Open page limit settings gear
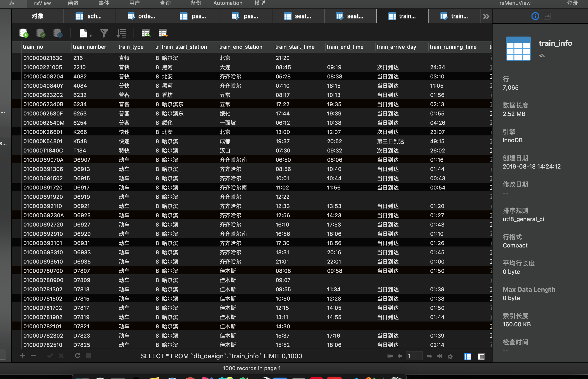588x379 pixels. [450, 356]
